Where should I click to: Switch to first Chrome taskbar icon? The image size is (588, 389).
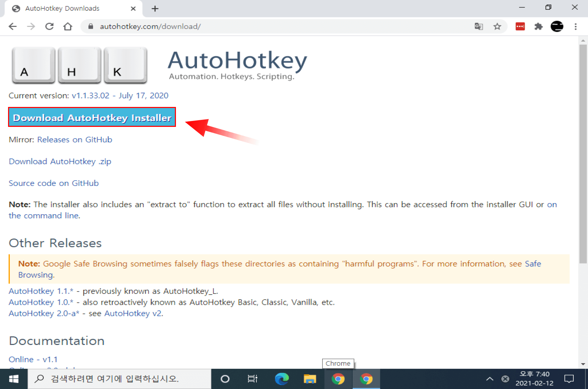pyautogui.click(x=338, y=379)
